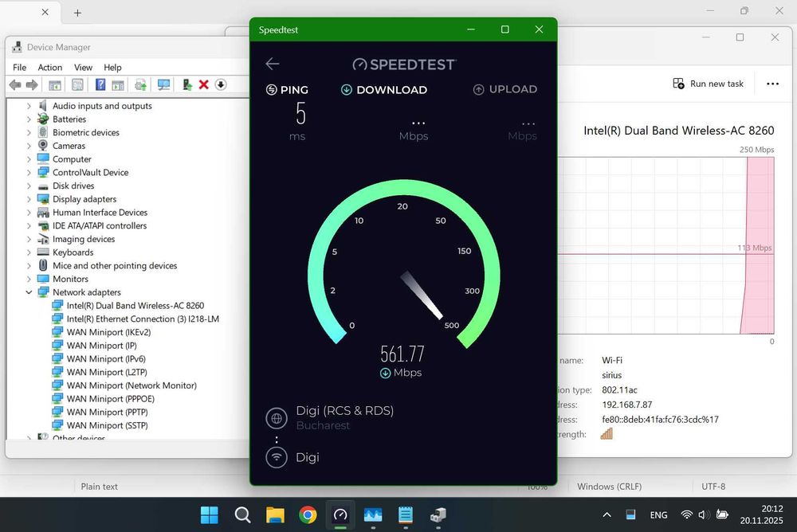Click Wi-Fi connection icon beside Digi
The image size is (797, 532).
pyautogui.click(x=277, y=457)
